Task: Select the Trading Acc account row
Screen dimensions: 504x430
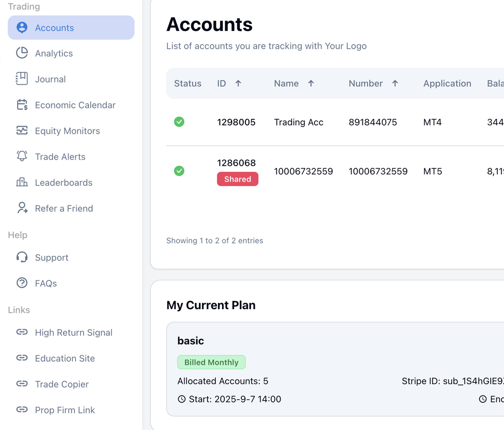Action: (x=298, y=122)
